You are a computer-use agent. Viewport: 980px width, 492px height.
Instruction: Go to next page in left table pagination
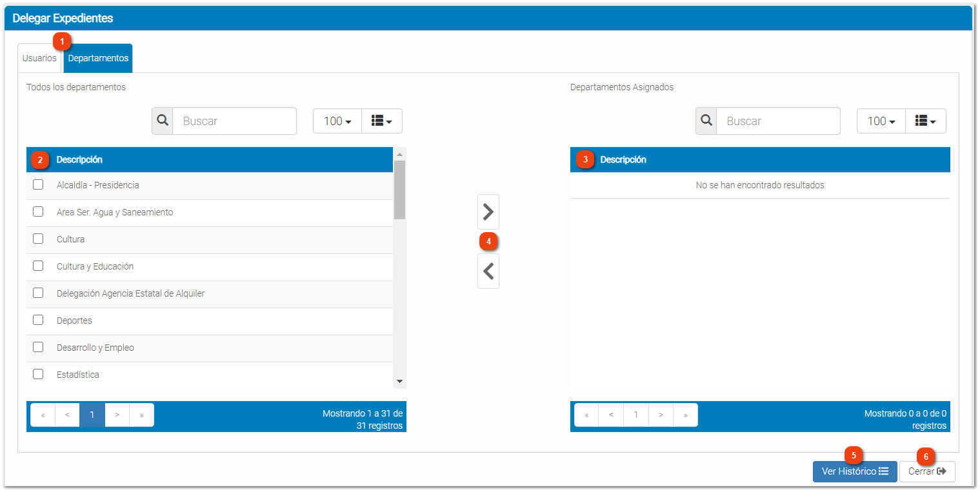point(117,415)
